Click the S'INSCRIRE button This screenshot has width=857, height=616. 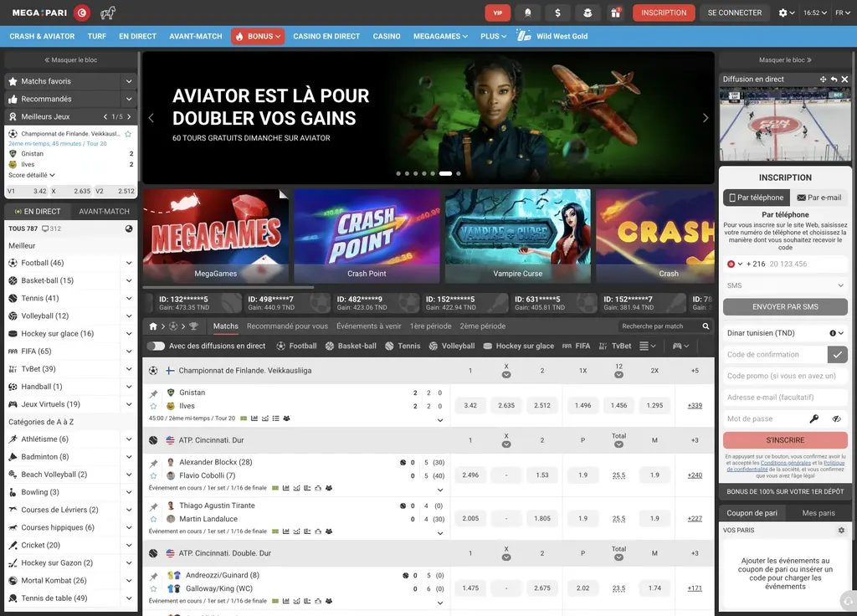coord(785,440)
